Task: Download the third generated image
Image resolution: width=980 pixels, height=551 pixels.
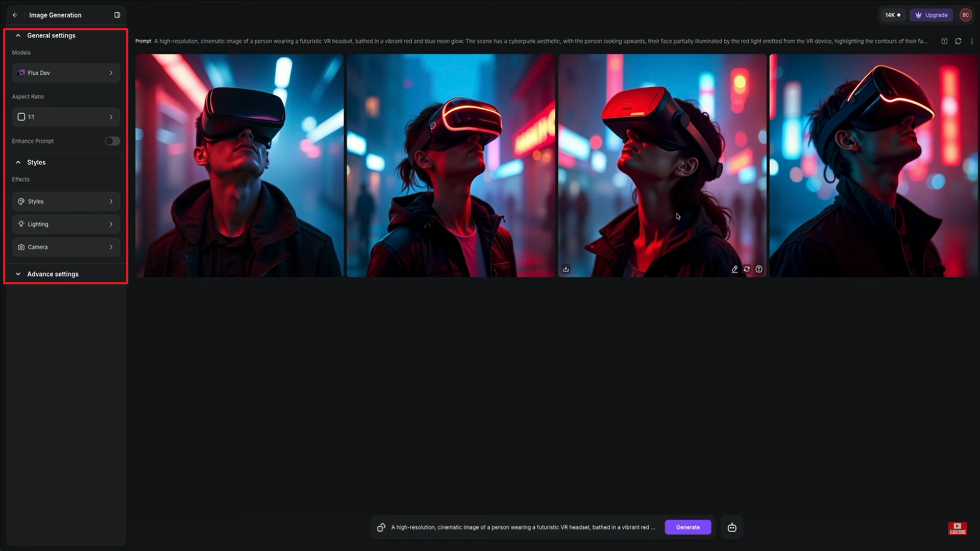Action: coord(566,269)
